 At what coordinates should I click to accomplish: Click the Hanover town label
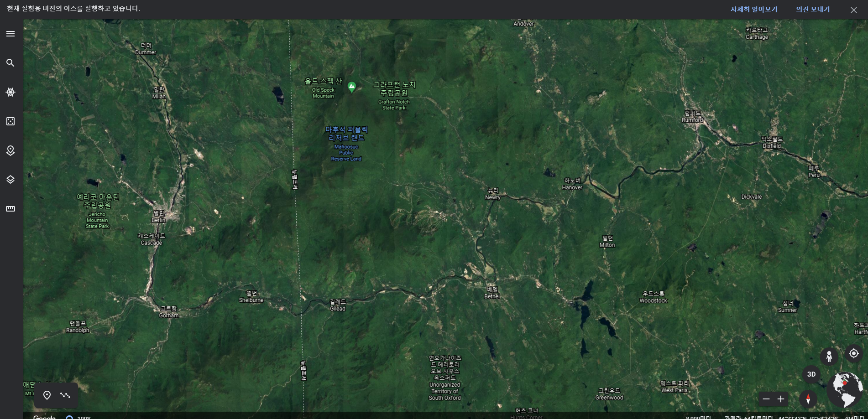(572, 184)
